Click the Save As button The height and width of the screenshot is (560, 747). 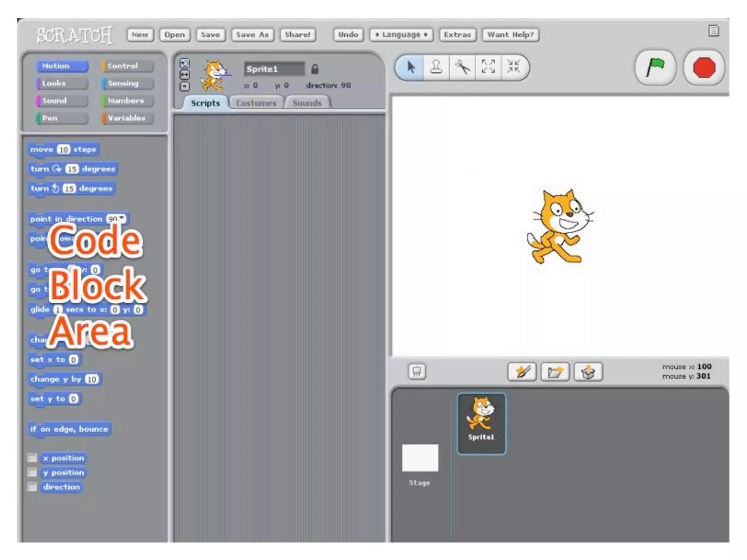[x=252, y=35]
